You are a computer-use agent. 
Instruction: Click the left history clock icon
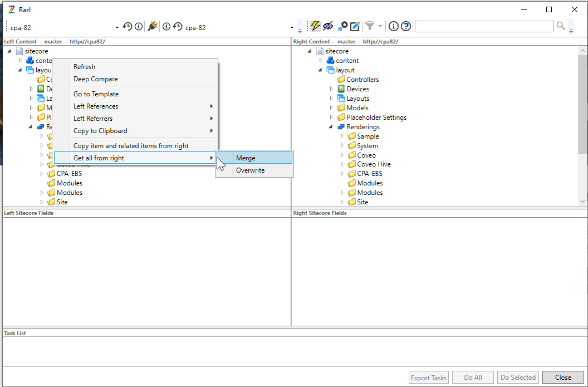128,27
